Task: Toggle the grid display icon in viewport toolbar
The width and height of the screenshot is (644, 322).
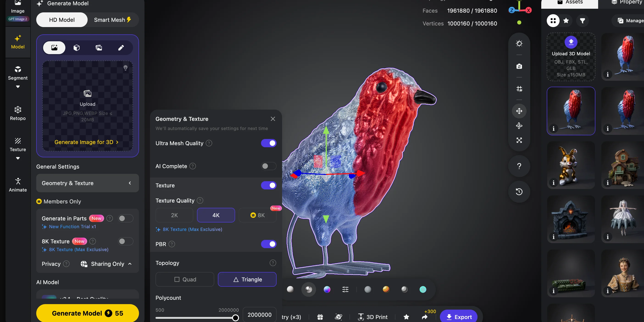Action: point(519,89)
